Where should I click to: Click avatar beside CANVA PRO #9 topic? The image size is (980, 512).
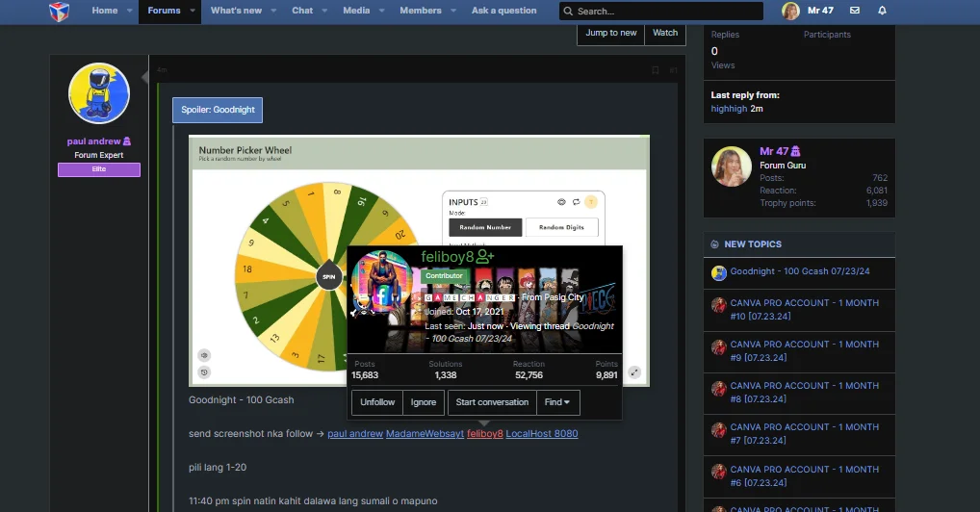(x=719, y=347)
